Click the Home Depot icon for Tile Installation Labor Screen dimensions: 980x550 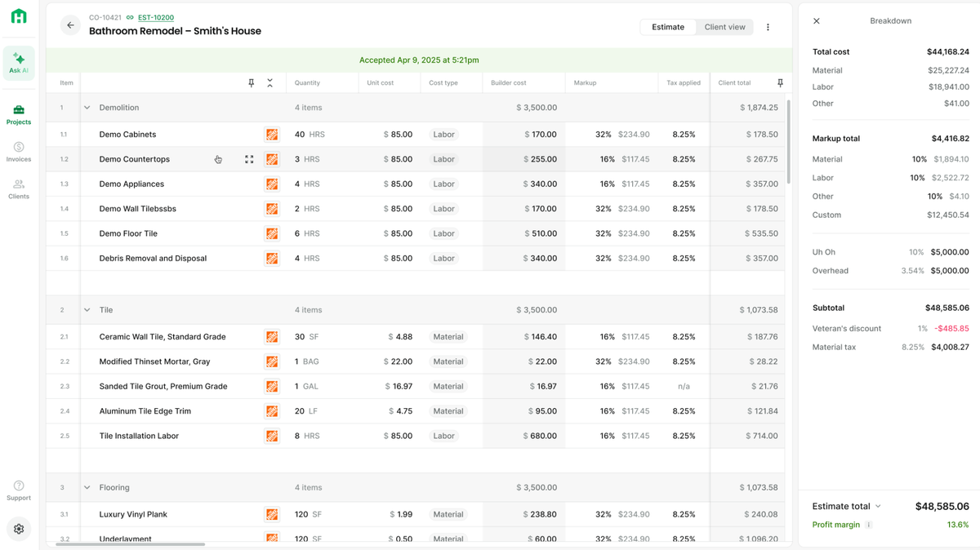tap(272, 437)
